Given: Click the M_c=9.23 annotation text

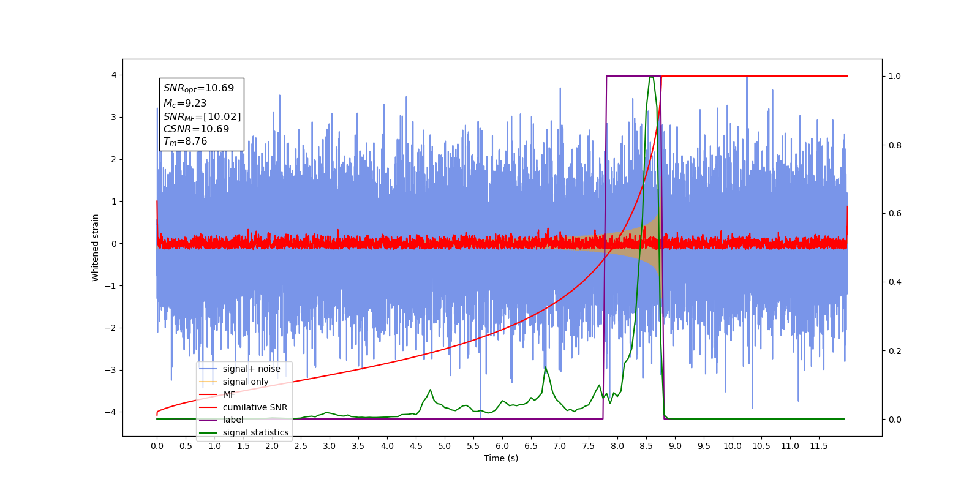Looking at the screenshot, I should (x=185, y=104).
